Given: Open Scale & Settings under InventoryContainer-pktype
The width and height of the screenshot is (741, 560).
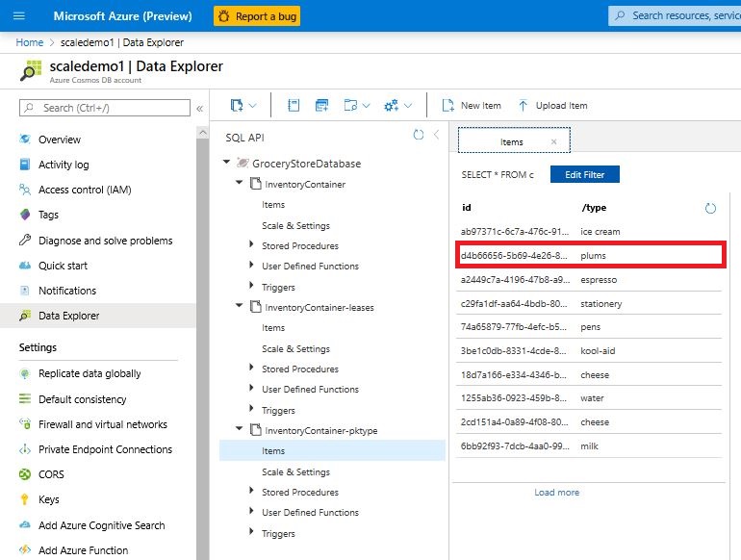Looking at the screenshot, I should tap(295, 472).
